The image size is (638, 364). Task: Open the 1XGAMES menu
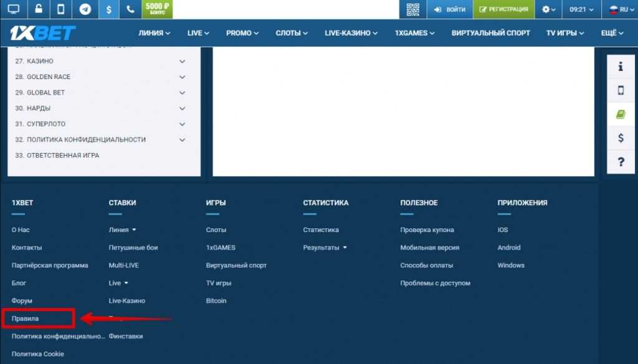click(414, 33)
